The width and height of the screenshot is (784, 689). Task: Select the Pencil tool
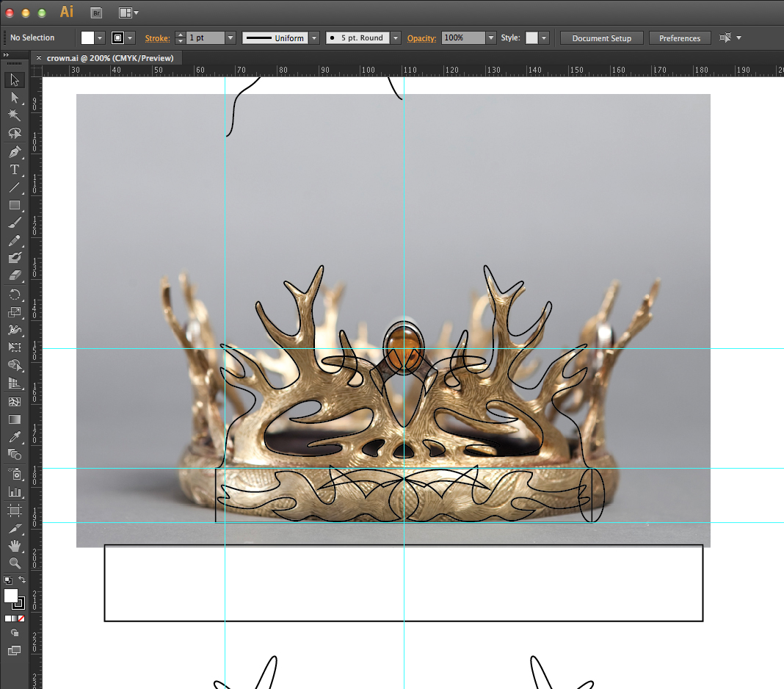15,241
